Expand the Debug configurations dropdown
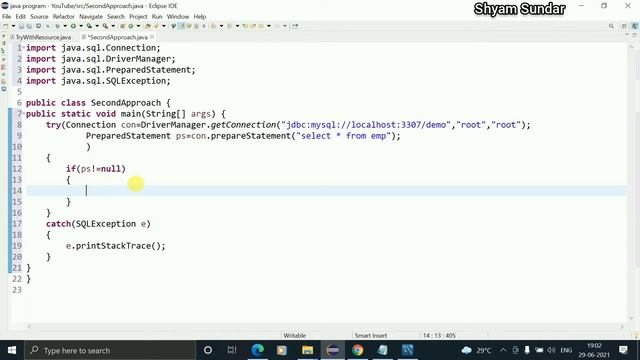 pyautogui.click(x=65, y=26)
